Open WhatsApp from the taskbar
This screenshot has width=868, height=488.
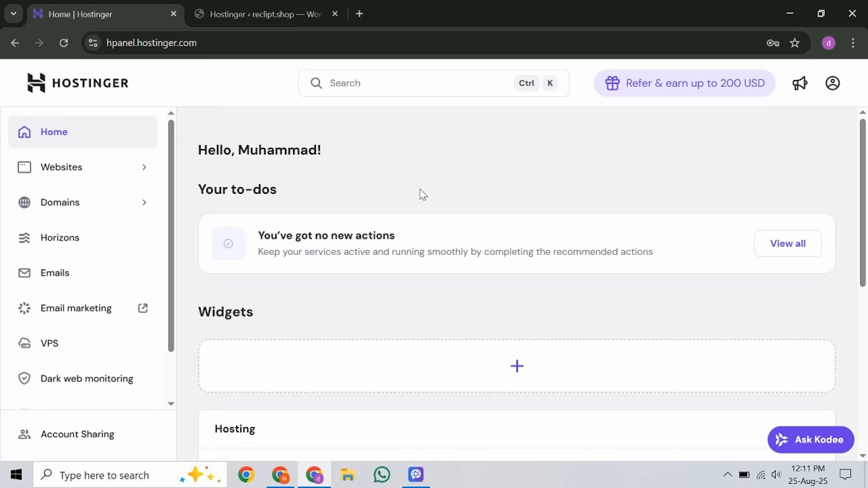click(x=382, y=474)
